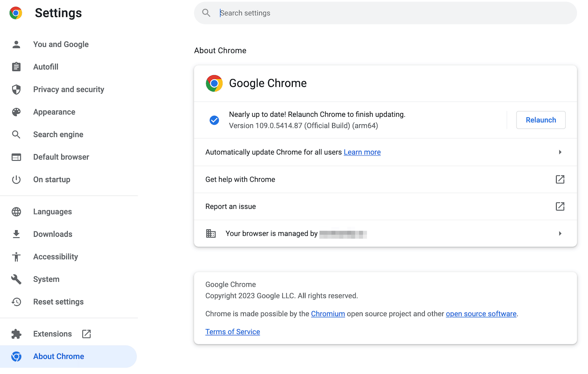Select Default browser from the sidebar menu

point(61,157)
